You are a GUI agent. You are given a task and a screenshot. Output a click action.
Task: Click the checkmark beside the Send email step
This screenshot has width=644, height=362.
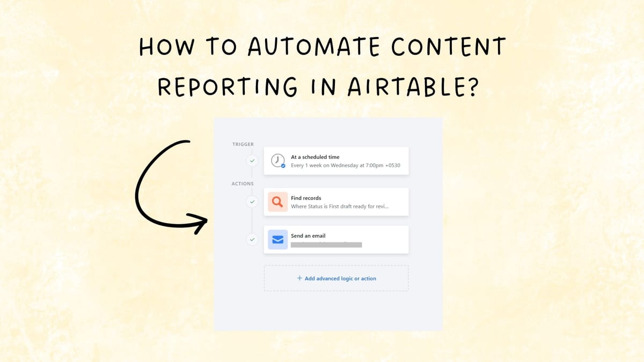coord(252,240)
